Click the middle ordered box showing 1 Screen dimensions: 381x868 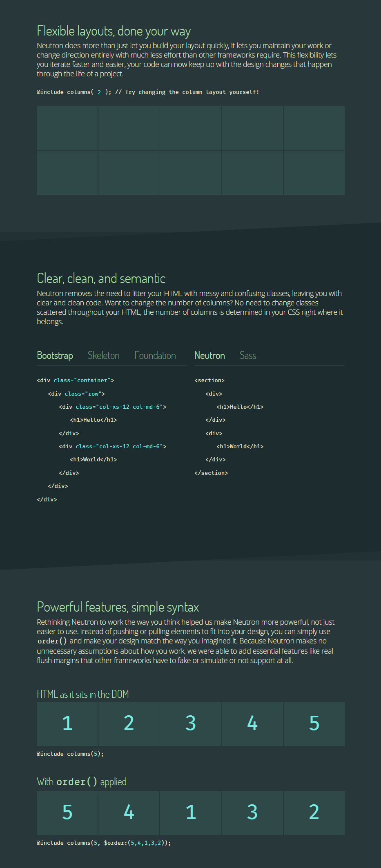coord(190,813)
